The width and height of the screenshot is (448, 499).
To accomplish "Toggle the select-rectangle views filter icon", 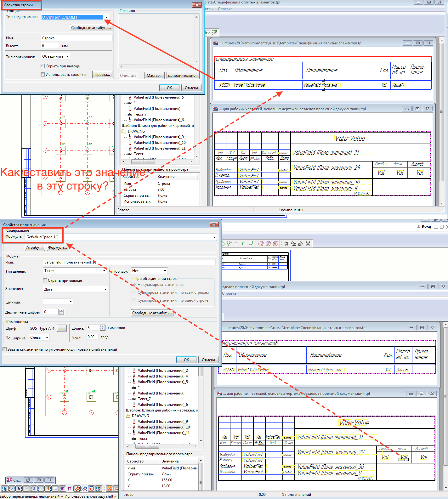I will (x=55, y=489).
